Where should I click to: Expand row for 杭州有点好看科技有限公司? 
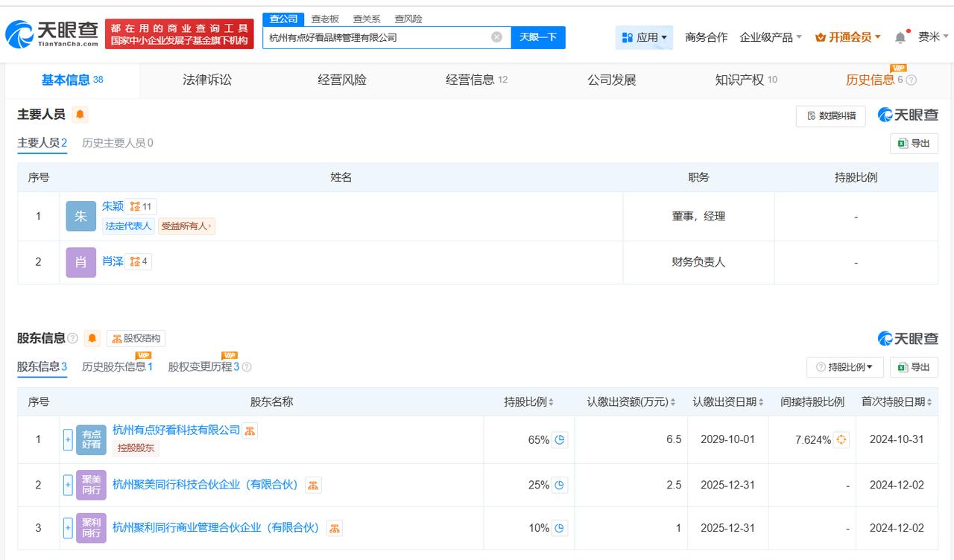tap(68, 439)
